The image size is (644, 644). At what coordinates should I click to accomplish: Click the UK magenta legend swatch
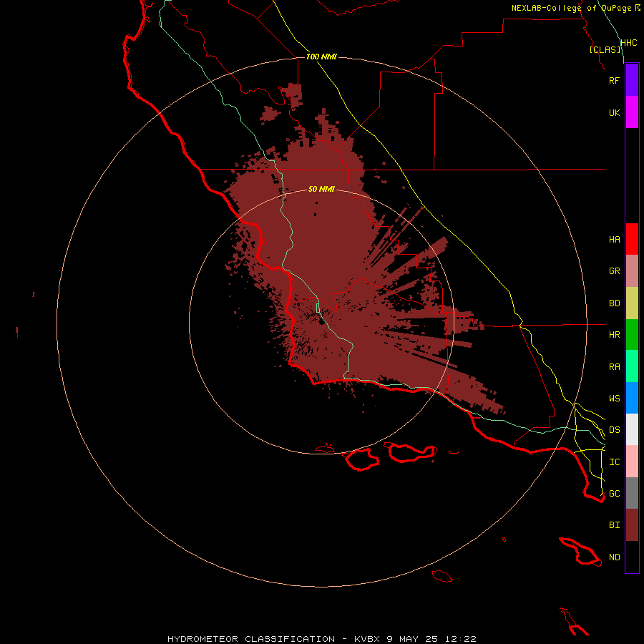(632, 112)
